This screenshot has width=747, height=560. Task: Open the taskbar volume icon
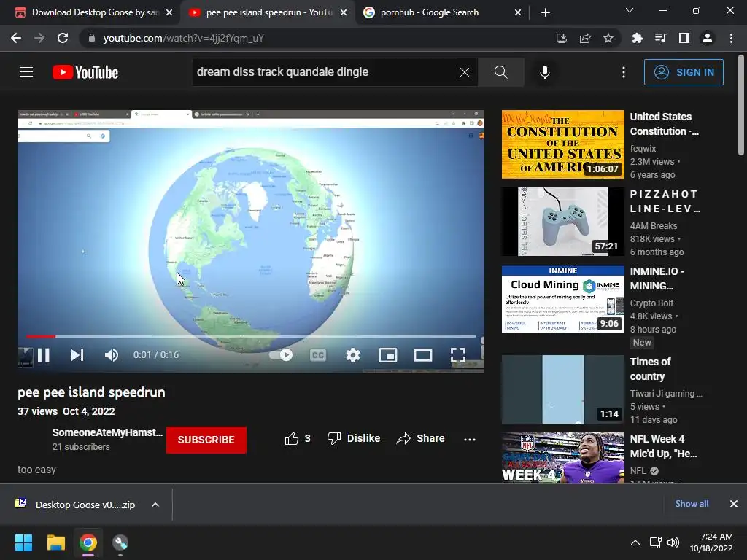673,542
